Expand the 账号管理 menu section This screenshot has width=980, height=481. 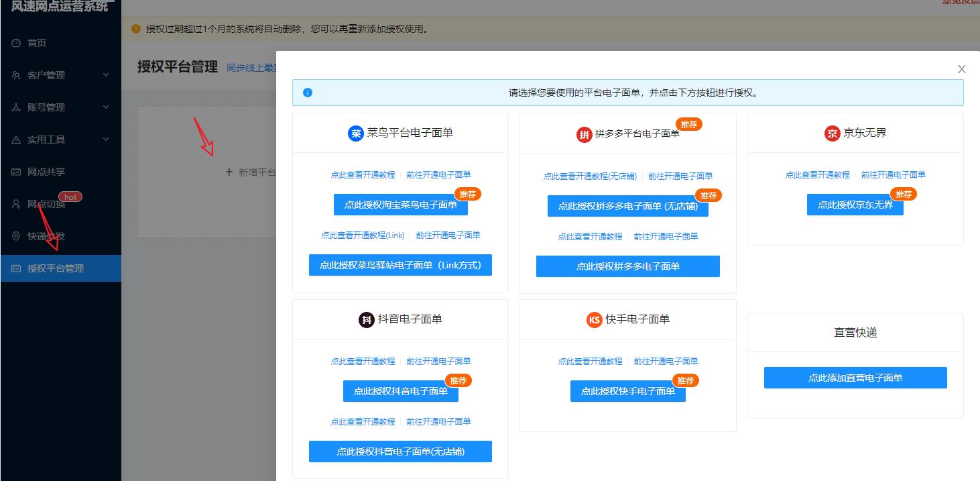coord(47,107)
